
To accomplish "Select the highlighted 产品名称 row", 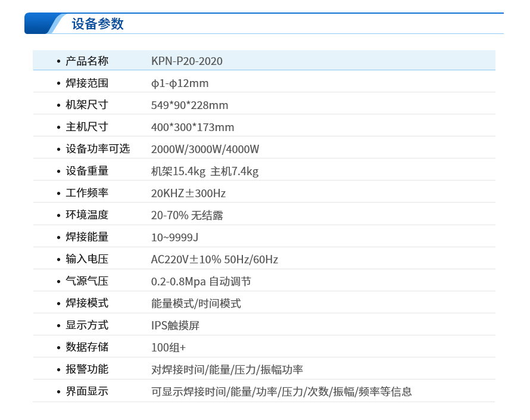I will coord(265,61).
